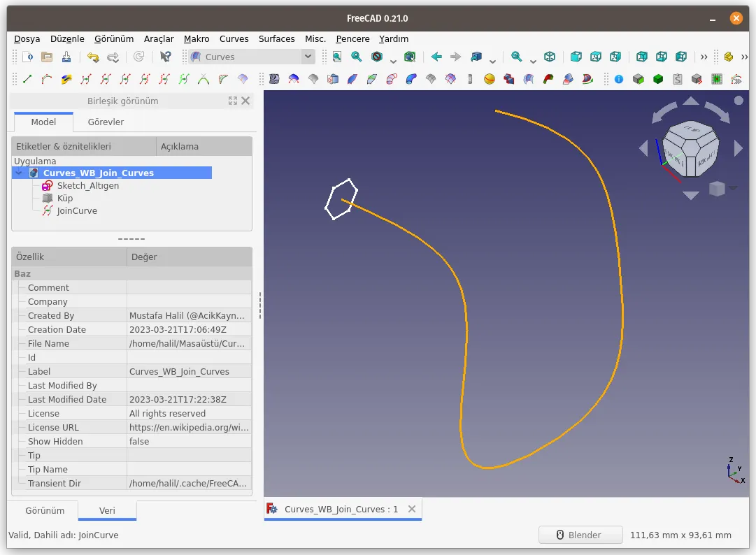Click the teal back navigation arrow
This screenshot has width=756, height=555.
point(436,57)
